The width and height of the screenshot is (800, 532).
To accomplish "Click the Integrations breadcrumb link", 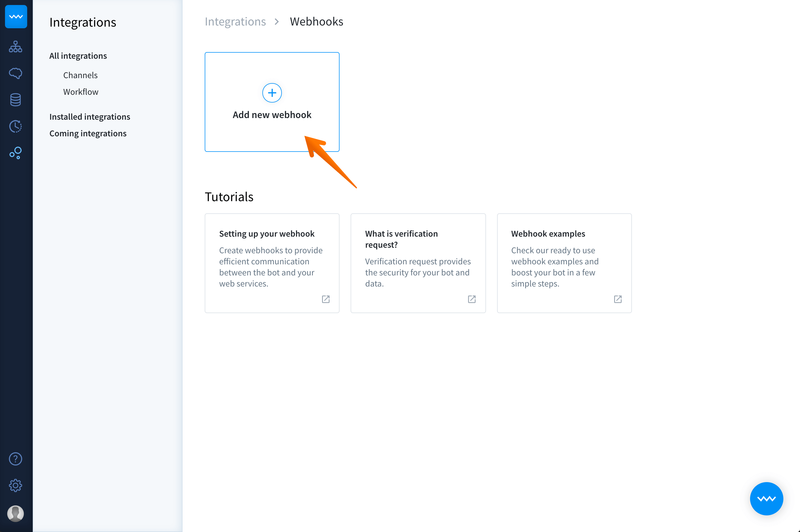I will 235,22.
